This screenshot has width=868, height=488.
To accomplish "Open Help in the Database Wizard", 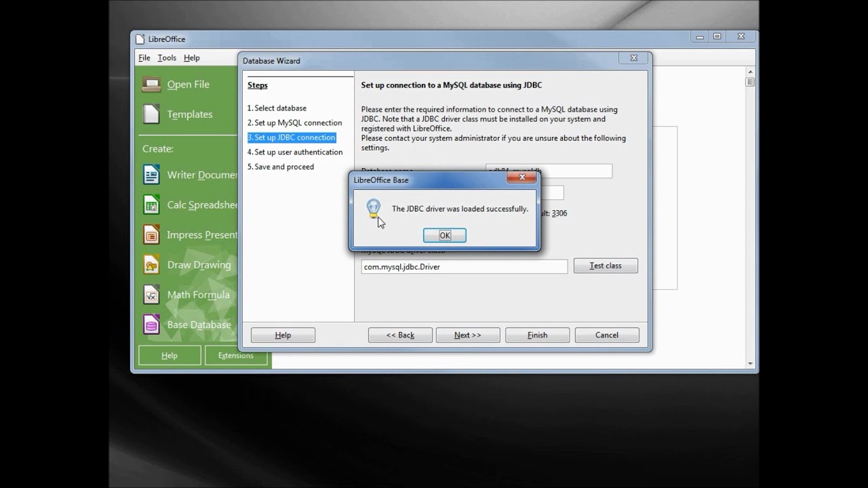I will click(x=283, y=335).
